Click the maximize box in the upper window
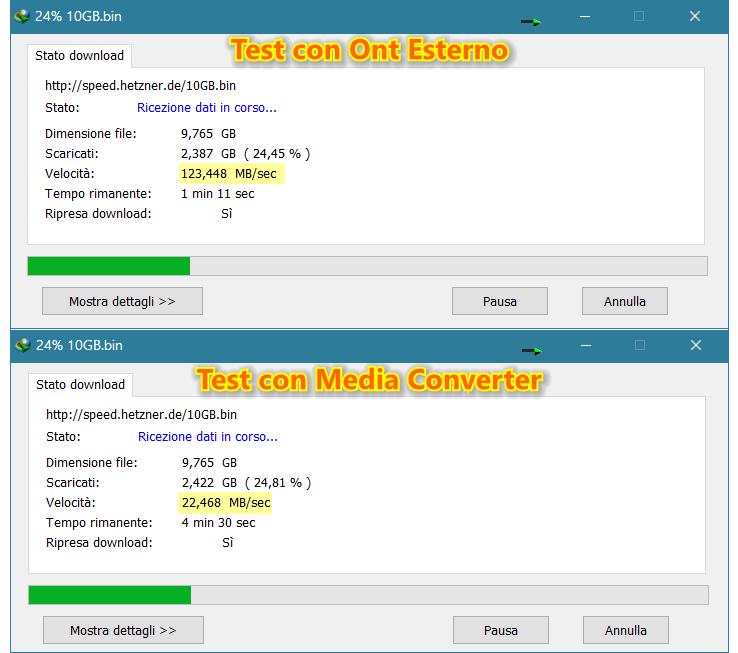 (639, 16)
